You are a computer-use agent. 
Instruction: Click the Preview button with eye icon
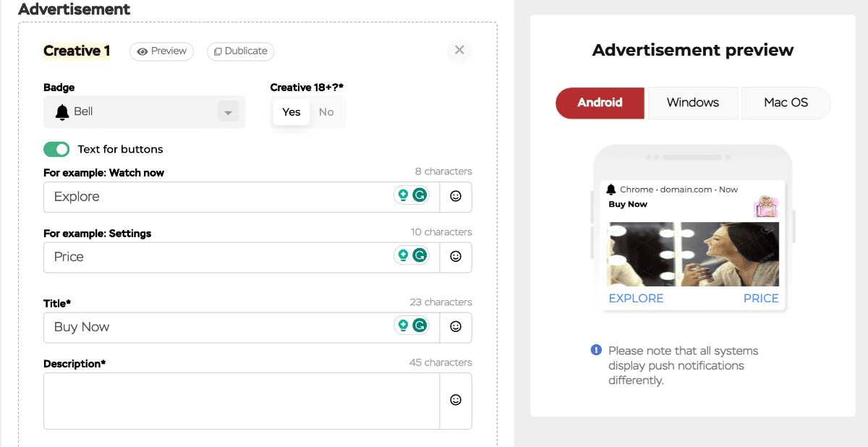tap(161, 51)
